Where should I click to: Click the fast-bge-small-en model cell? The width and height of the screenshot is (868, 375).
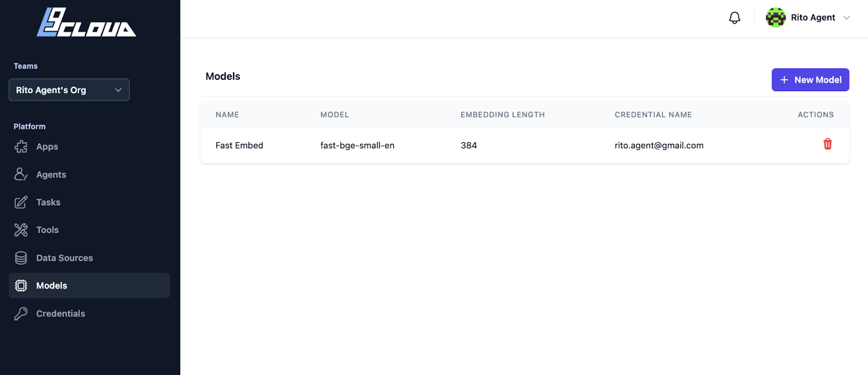358,145
